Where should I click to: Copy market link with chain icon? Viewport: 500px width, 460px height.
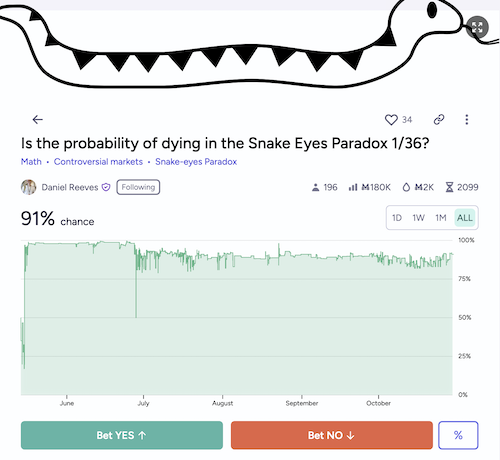[439, 119]
